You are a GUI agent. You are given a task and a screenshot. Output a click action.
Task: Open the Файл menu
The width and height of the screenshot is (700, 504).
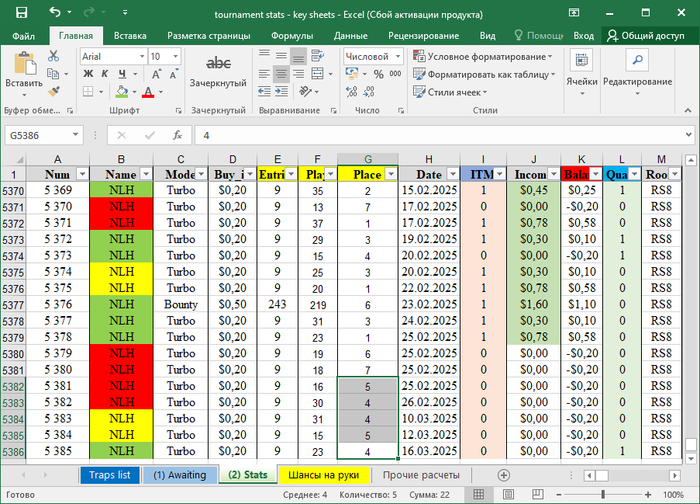pos(23,36)
